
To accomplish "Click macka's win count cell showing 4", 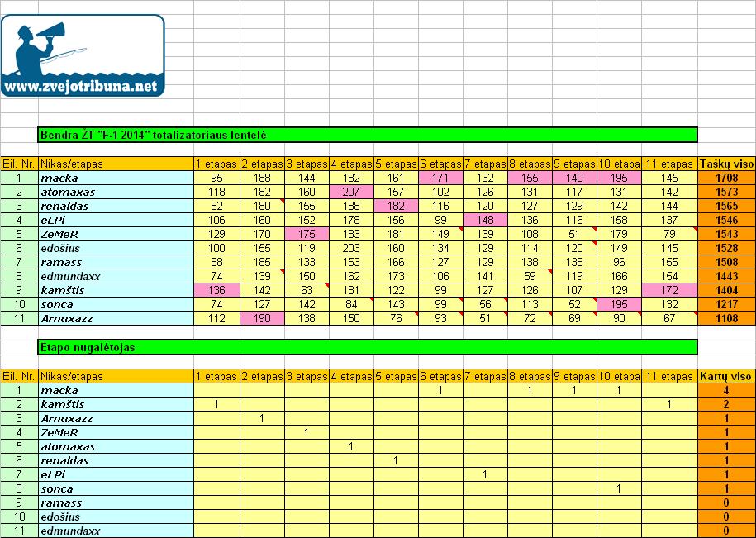I will pyautogui.click(x=726, y=390).
